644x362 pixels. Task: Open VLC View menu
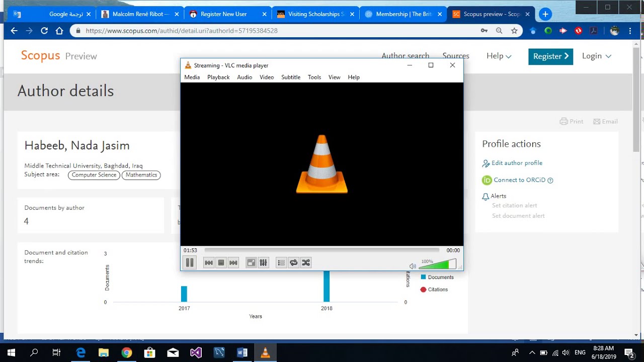tap(335, 77)
